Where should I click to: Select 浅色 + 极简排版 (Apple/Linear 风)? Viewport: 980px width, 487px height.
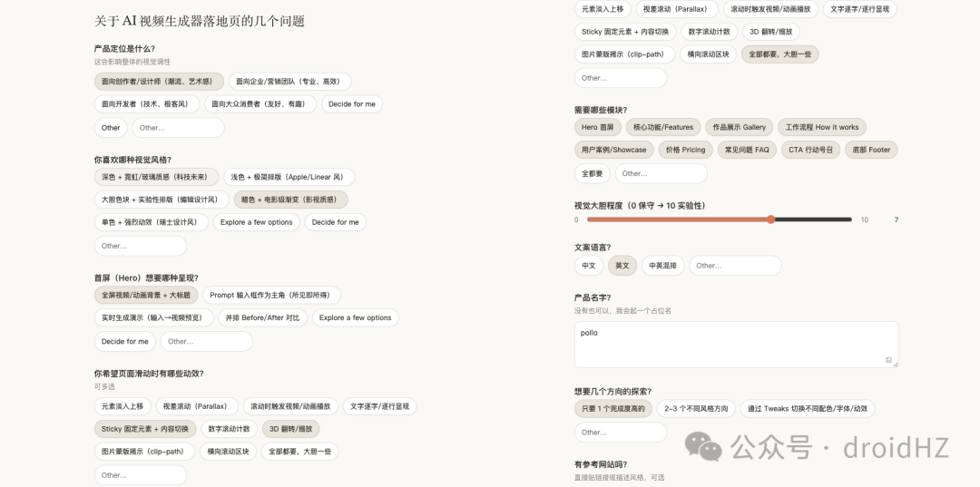(x=289, y=177)
